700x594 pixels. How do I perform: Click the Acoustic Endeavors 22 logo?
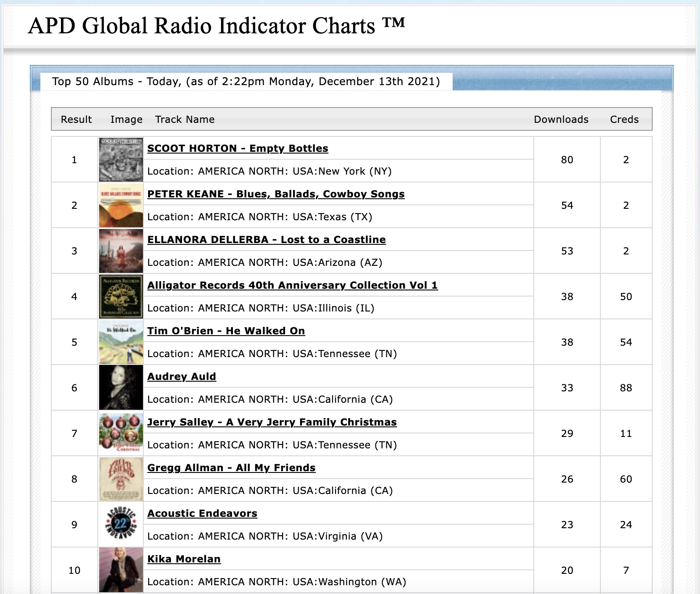(121, 525)
